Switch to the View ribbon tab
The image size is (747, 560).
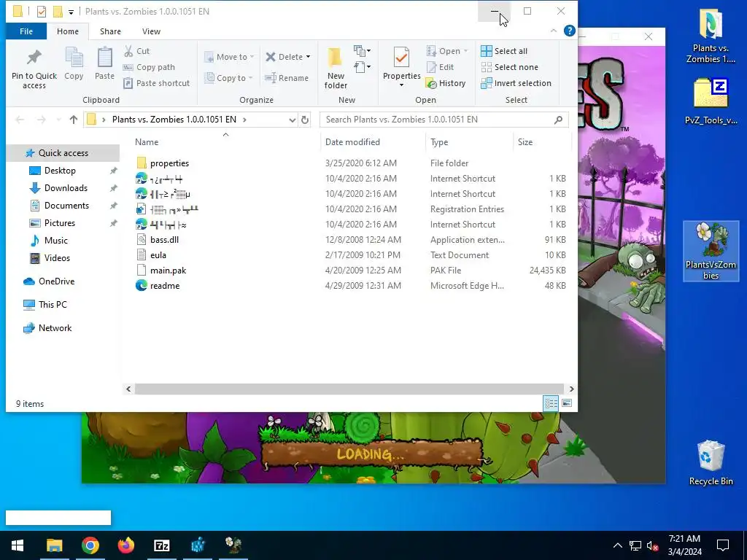pyautogui.click(x=151, y=31)
